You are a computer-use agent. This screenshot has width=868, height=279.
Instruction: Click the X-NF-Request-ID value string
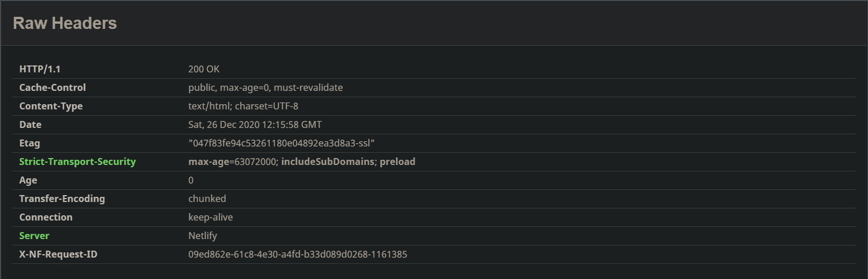(298, 255)
